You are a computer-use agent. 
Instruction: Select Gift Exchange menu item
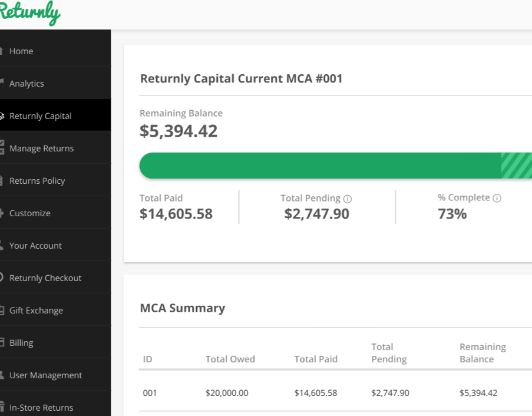point(55,311)
